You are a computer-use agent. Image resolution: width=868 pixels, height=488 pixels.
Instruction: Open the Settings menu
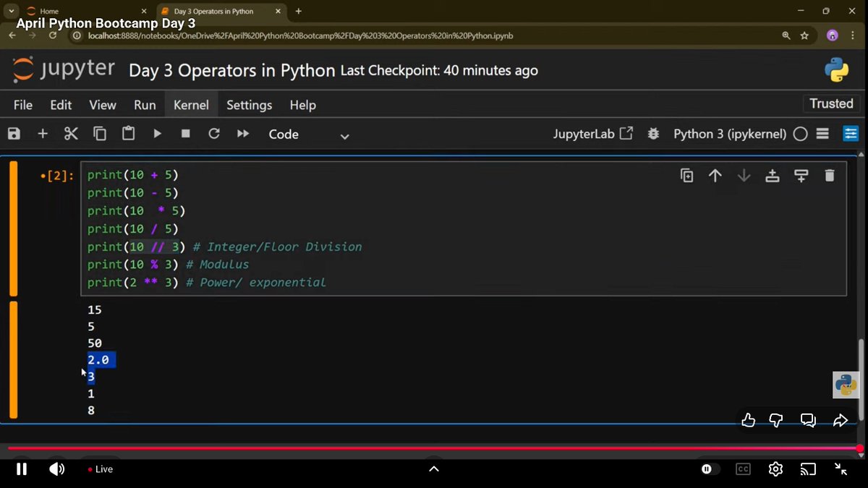[x=250, y=105]
